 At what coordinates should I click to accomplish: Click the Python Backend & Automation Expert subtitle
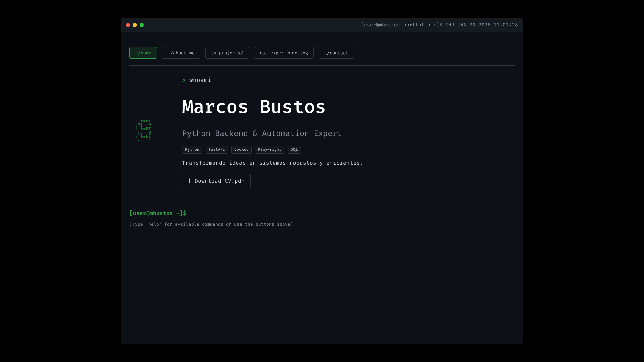[262, 133]
